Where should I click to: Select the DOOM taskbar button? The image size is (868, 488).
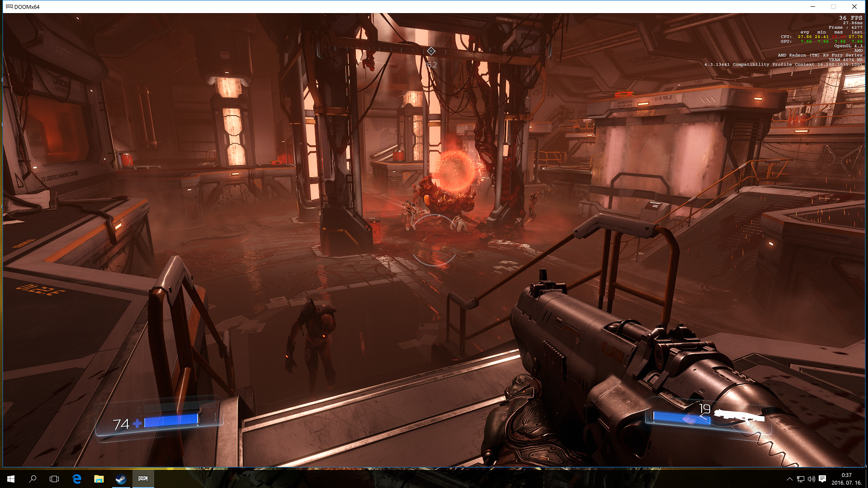143,479
